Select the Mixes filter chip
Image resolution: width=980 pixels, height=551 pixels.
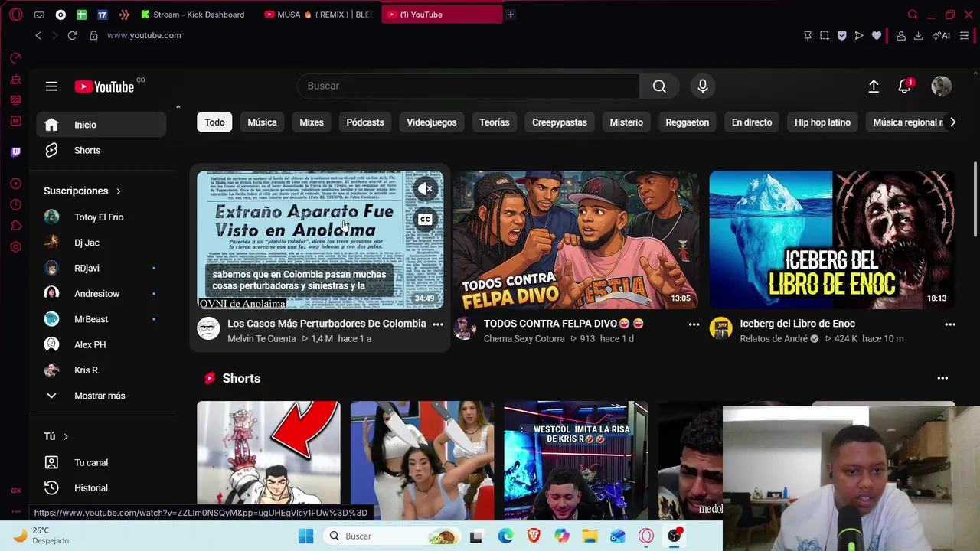tap(312, 122)
